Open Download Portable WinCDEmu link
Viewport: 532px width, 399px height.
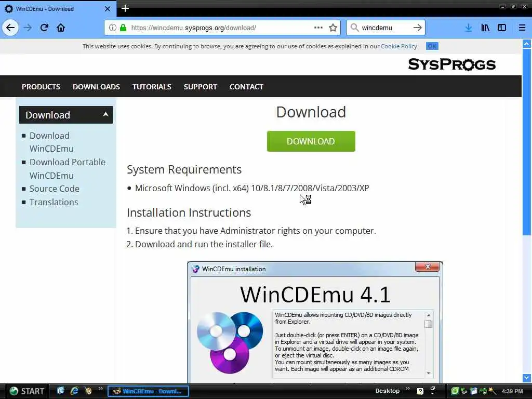67,169
